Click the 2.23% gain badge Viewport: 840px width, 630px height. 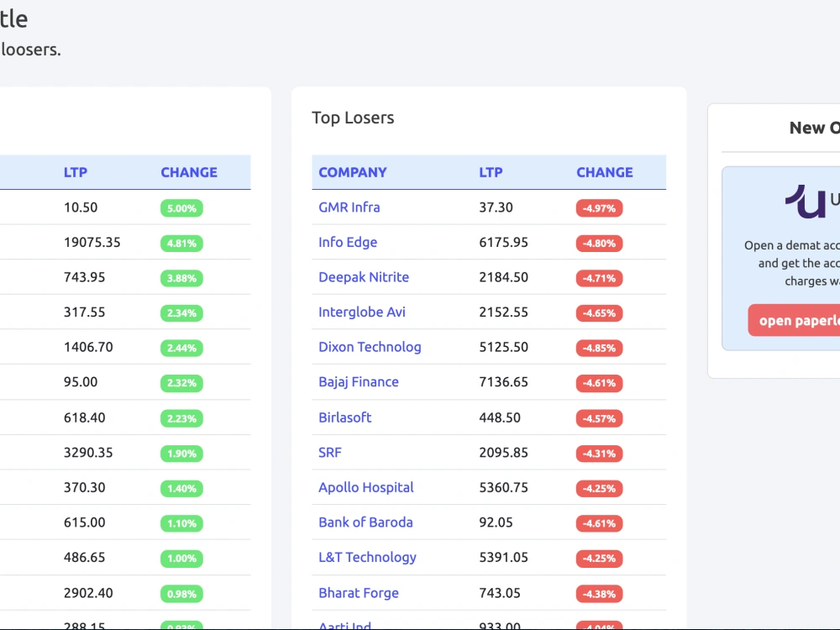click(x=181, y=418)
